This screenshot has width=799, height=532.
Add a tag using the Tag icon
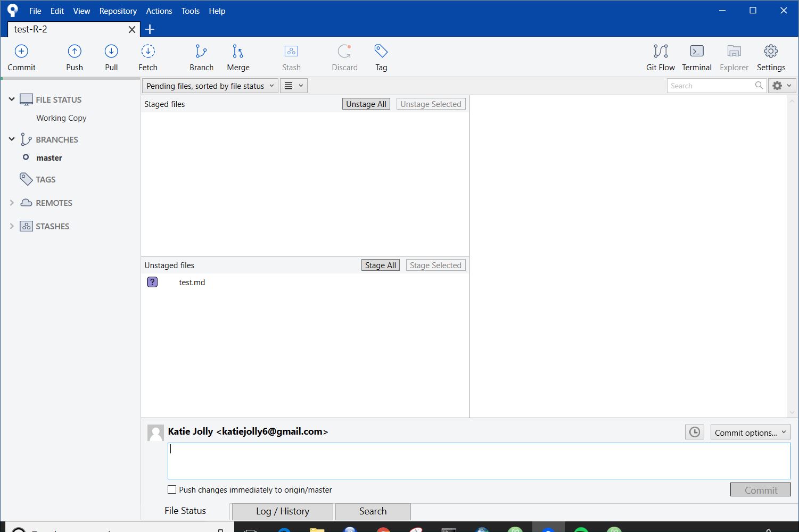pos(381,51)
